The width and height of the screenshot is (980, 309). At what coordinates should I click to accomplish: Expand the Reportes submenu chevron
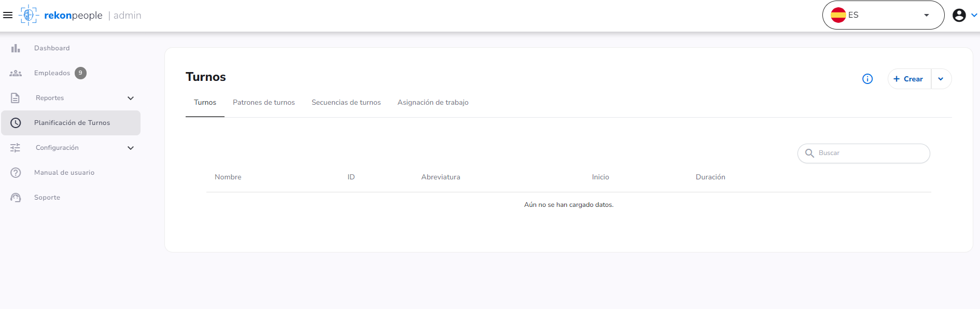pyautogui.click(x=131, y=98)
